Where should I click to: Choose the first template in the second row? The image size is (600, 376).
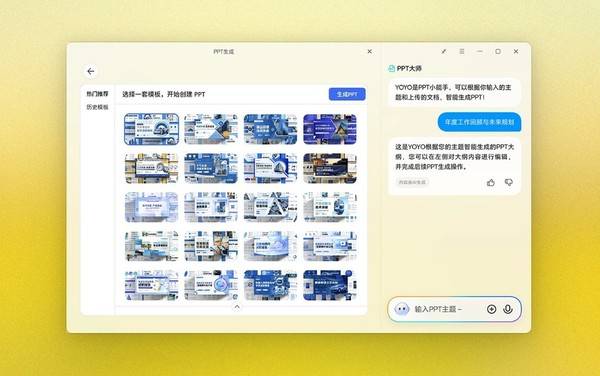pos(152,168)
